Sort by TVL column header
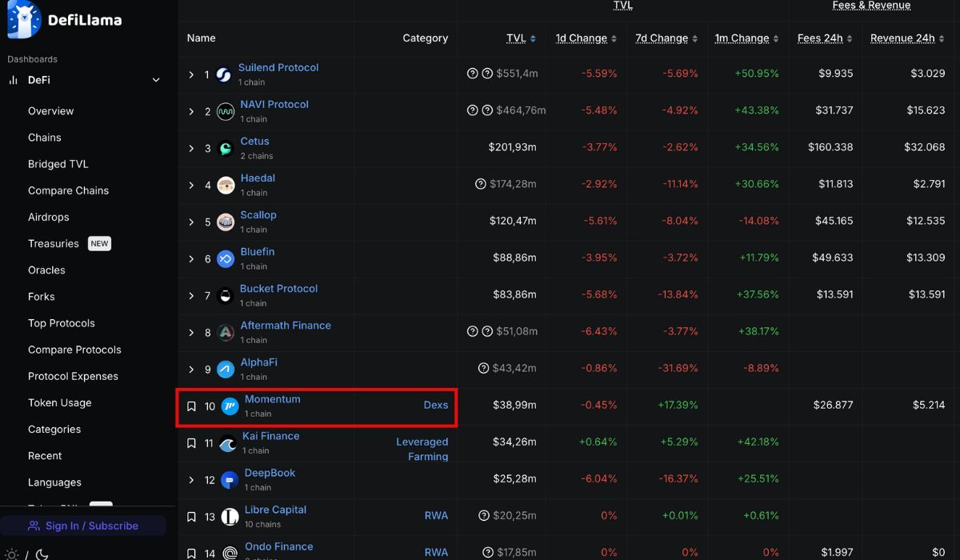Screen dimensions: 960x560 521,38
